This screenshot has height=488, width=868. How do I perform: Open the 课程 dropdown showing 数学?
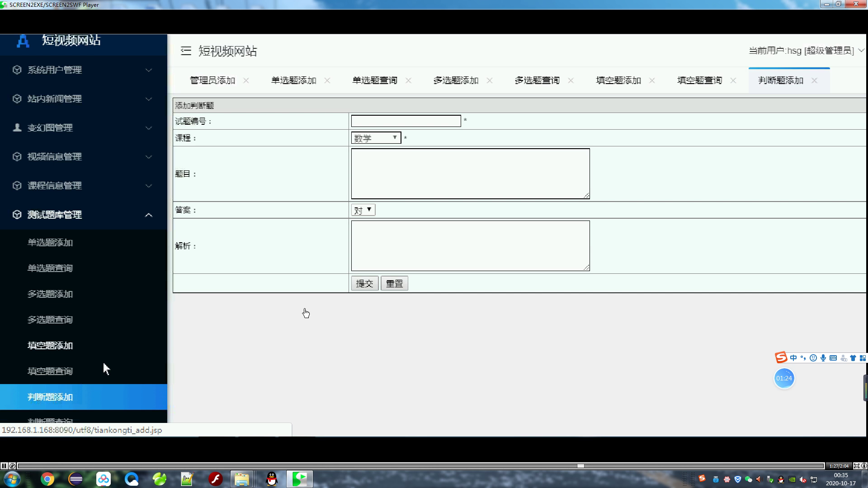pos(376,138)
